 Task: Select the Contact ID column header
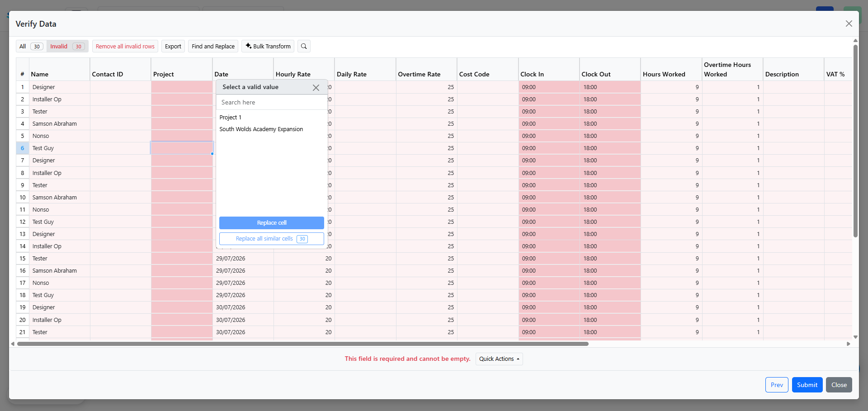[x=120, y=70]
